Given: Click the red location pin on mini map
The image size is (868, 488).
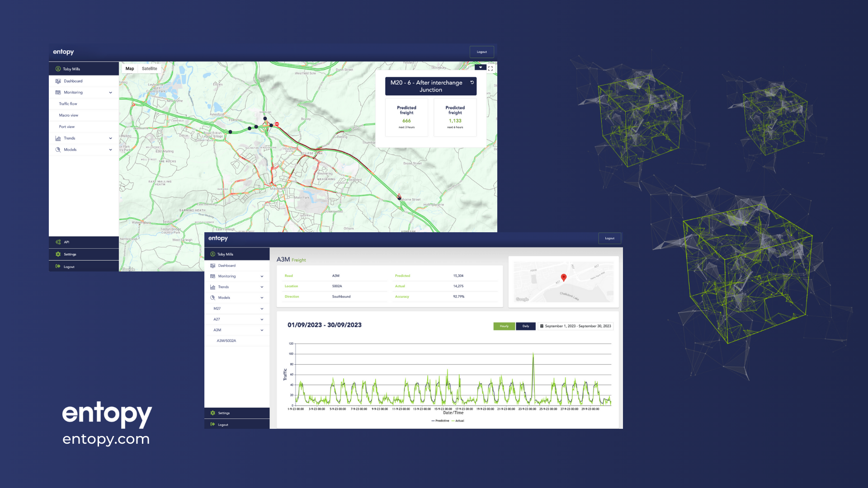Looking at the screenshot, I should [x=564, y=277].
